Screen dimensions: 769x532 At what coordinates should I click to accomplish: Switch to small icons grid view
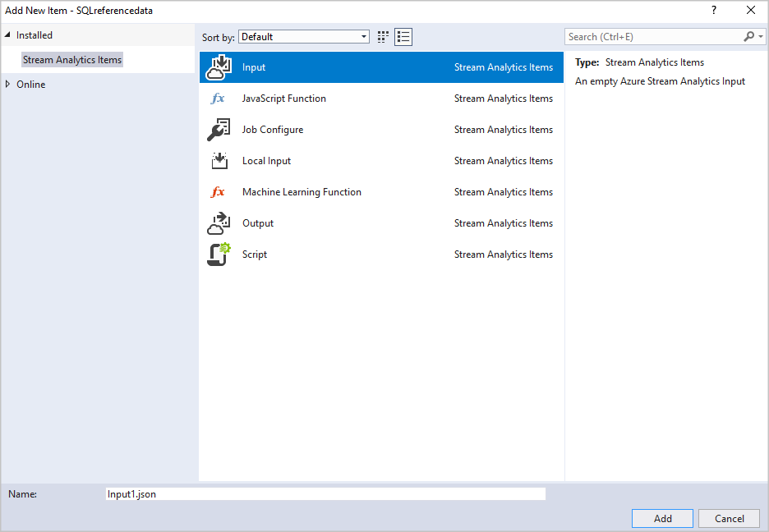tap(383, 37)
